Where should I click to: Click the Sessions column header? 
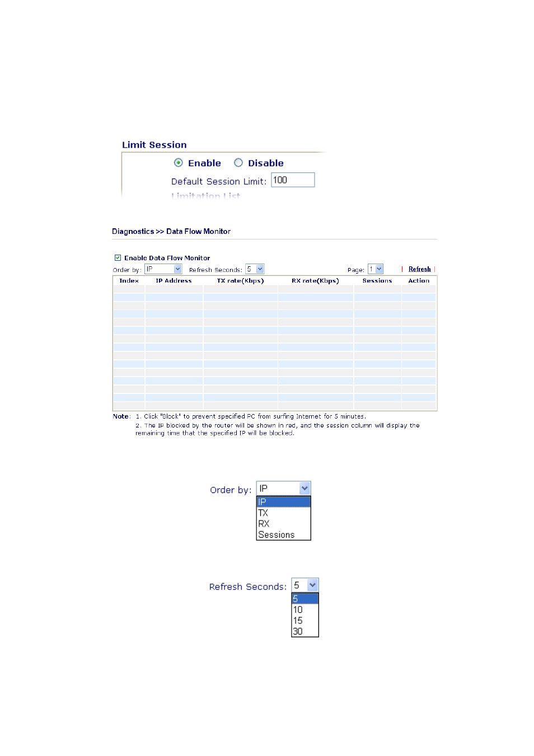pos(377,281)
